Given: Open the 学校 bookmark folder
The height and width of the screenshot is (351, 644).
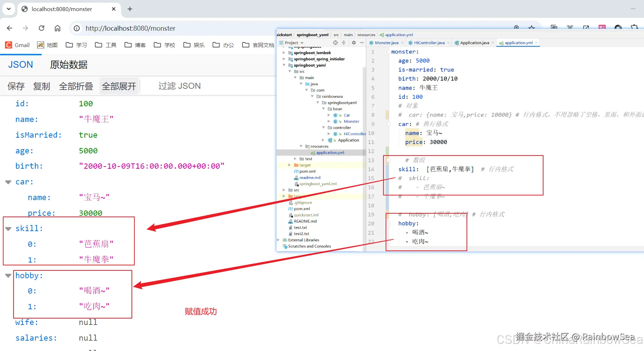Looking at the screenshot, I should coord(164,45).
